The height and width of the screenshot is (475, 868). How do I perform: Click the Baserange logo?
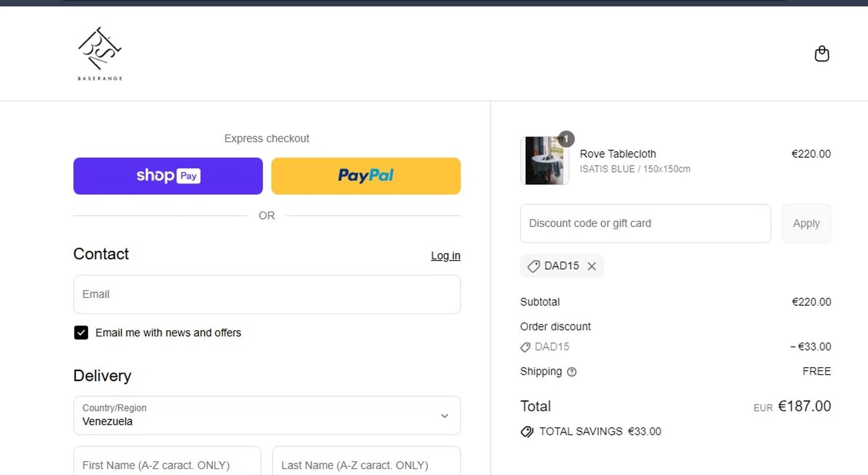click(100, 54)
